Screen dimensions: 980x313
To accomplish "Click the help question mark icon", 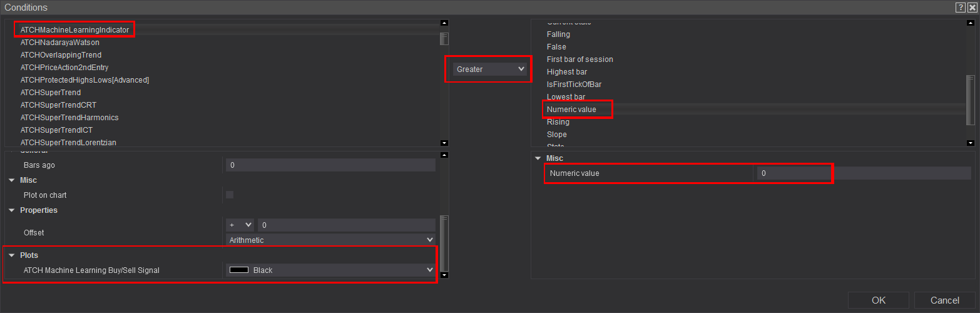I will click(x=960, y=8).
